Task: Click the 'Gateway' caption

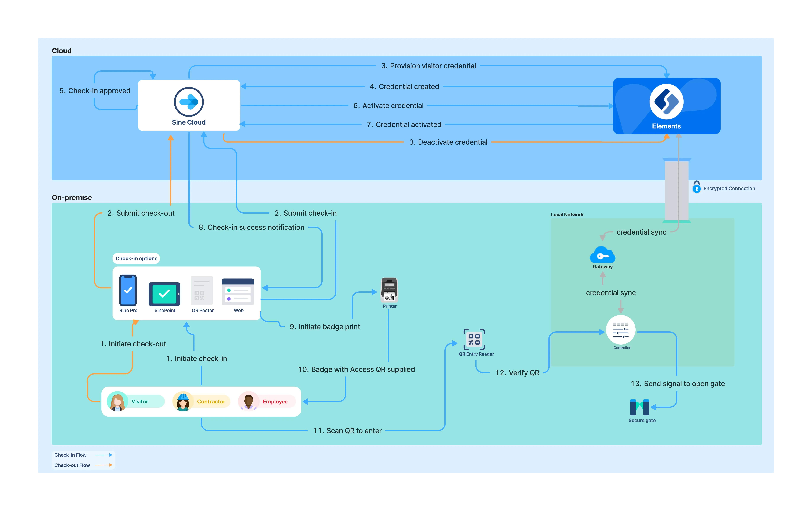Action: pos(603,267)
